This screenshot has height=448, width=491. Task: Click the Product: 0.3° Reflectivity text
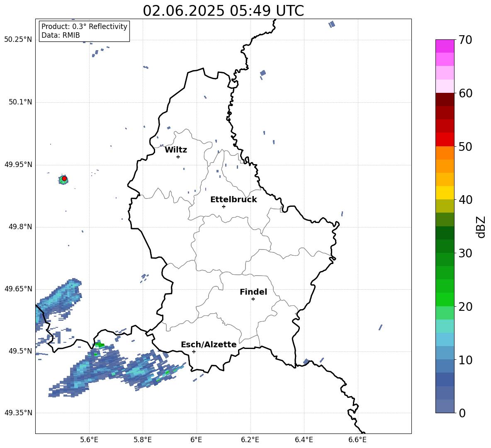(84, 27)
